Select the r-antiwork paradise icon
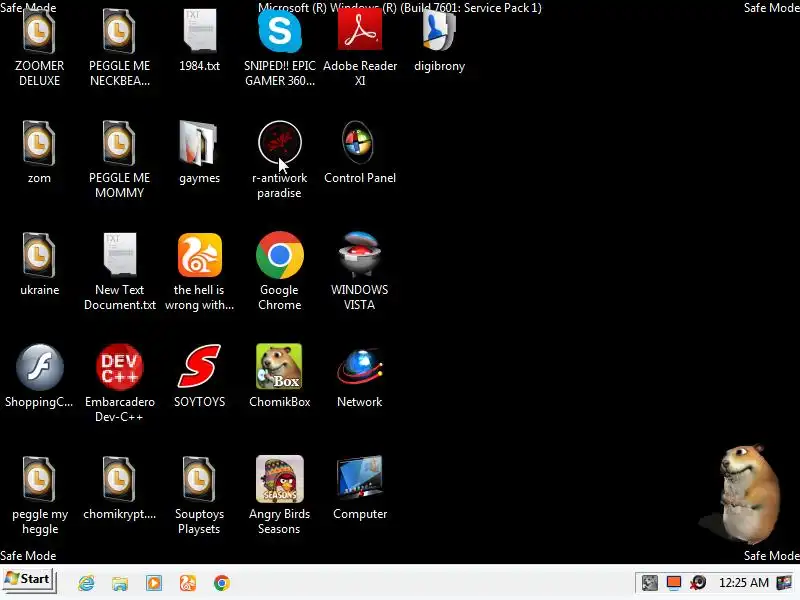The image size is (800, 600). click(x=280, y=142)
